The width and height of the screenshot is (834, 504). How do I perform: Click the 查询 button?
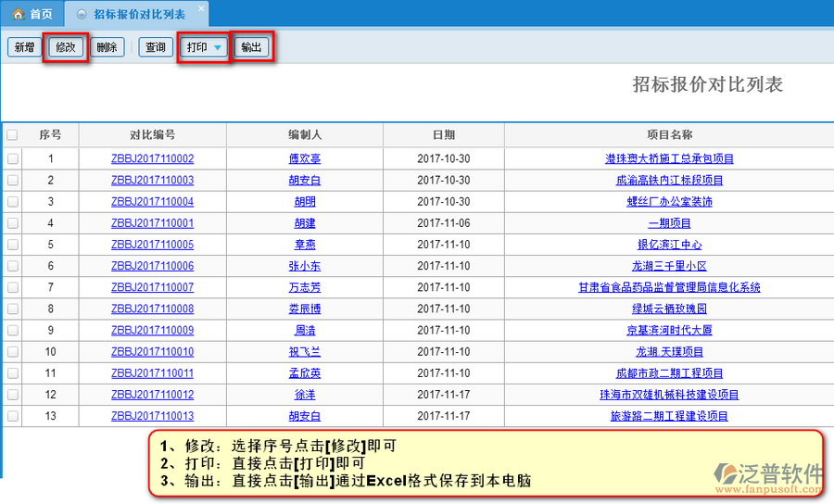pos(156,47)
